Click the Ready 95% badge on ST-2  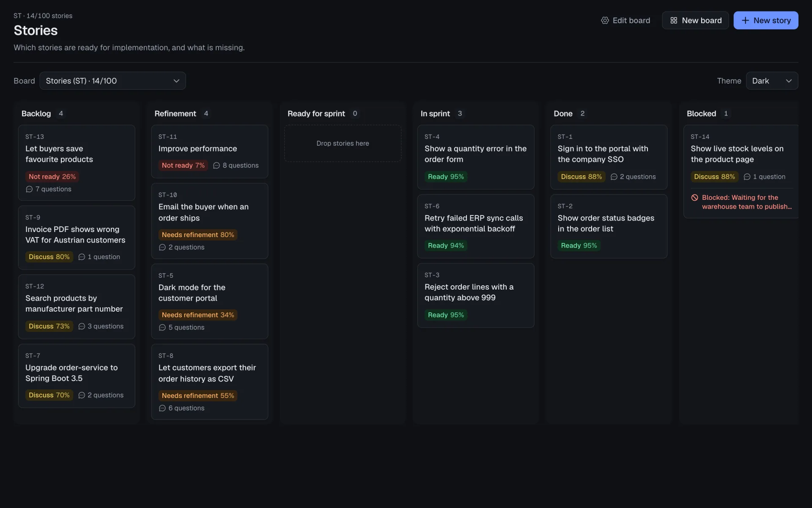pos(579,246)
